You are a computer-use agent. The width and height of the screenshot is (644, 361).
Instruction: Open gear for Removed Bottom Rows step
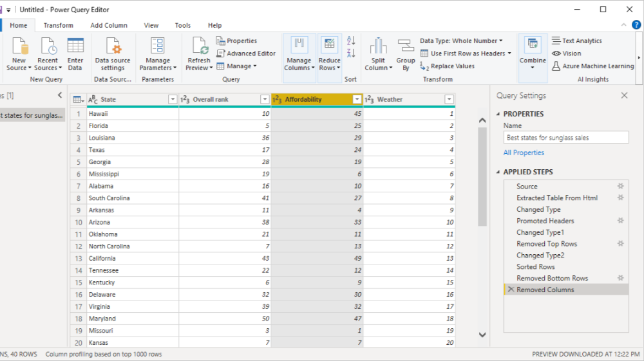tap(621, 278)
